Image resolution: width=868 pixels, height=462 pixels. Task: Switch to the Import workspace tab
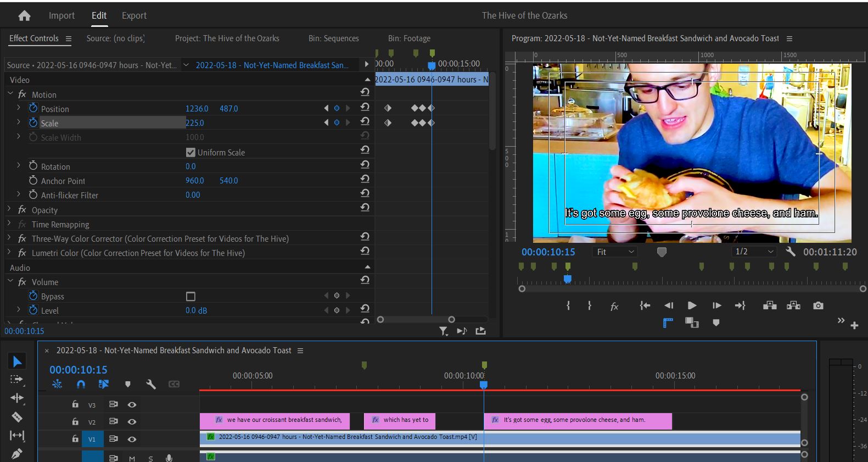61,15
